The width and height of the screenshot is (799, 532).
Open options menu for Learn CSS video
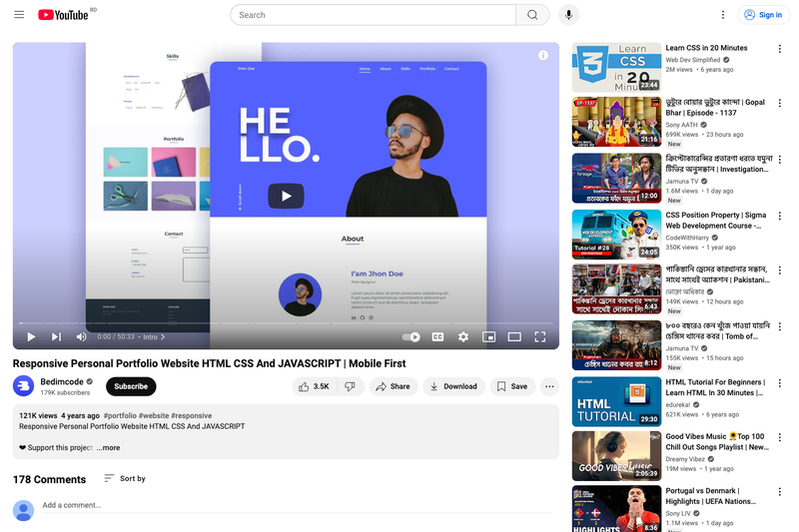[780, 49]
